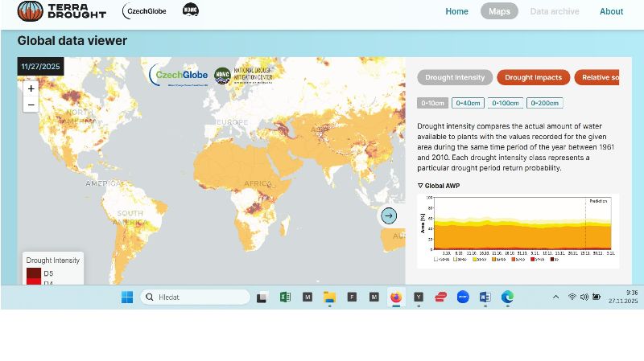Launch Microsoft Edge from the taskbar
This screenshot has height=361, width=644.
pyautogui.click(x=507, y=297)
